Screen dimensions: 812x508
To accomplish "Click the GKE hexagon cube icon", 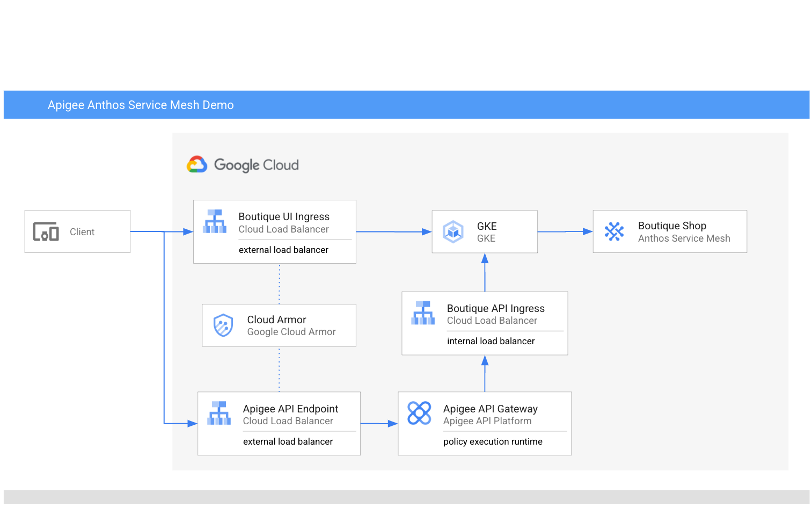I will [x=453, y=232].
